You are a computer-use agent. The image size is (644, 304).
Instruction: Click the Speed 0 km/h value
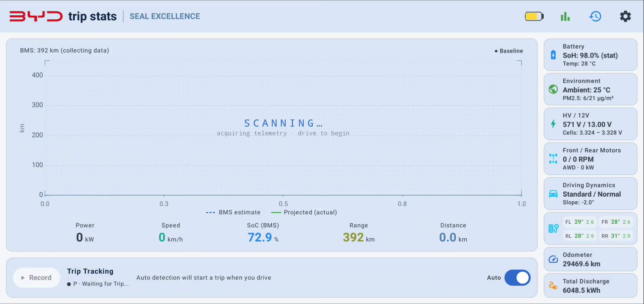(x=171, y=237)
